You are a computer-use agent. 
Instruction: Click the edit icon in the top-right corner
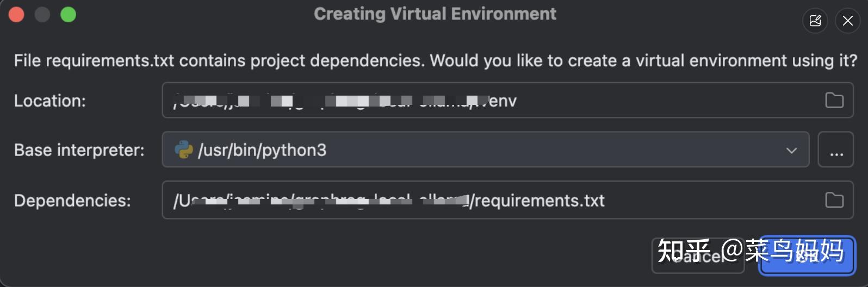pyautogui.click(x=815, y=21)
